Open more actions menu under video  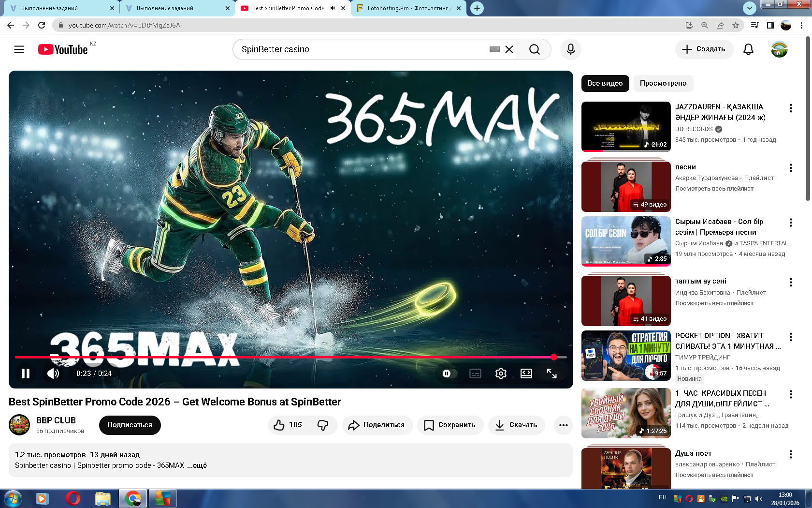pos(563,425)
